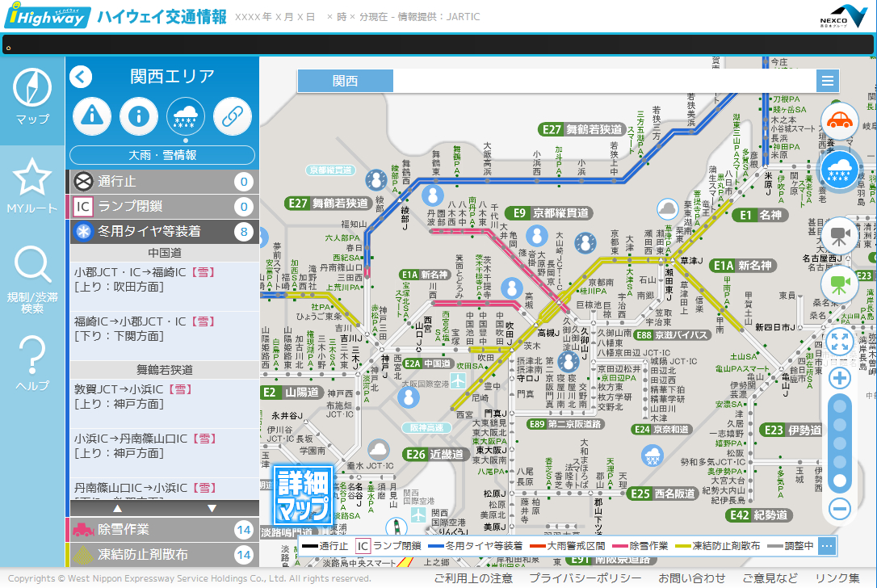This screenshot has height=588, width=877.
Task: Click the 中国道 section heading
Action: point(165,253)
